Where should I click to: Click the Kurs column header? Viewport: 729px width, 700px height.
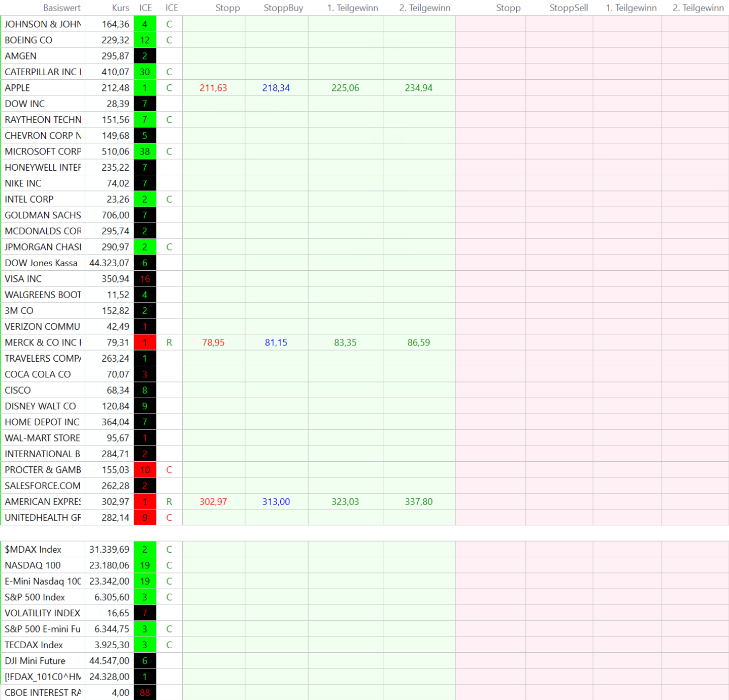(x=120, y=8)
